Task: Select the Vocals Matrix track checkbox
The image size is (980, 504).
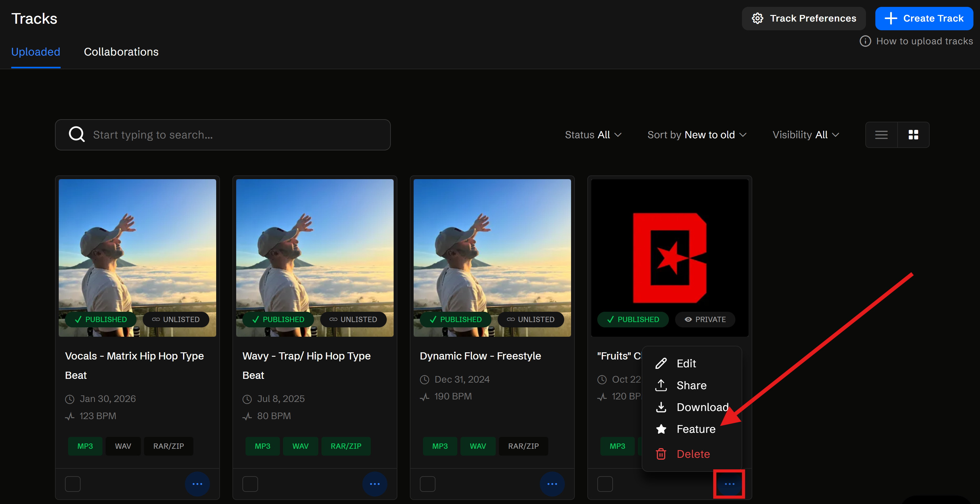Action: (x=73, y=484)
